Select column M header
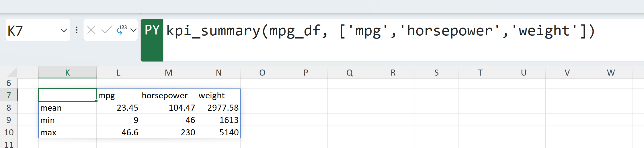The image size is (644, 148). pyautogui.click(x=168, y=72)
